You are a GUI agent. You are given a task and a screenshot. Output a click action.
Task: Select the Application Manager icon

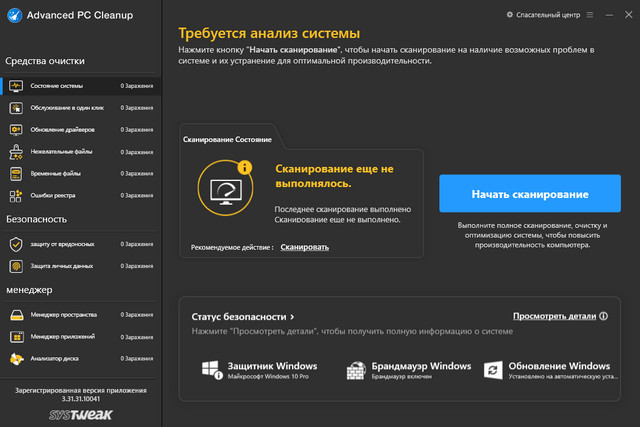point(16,337)
